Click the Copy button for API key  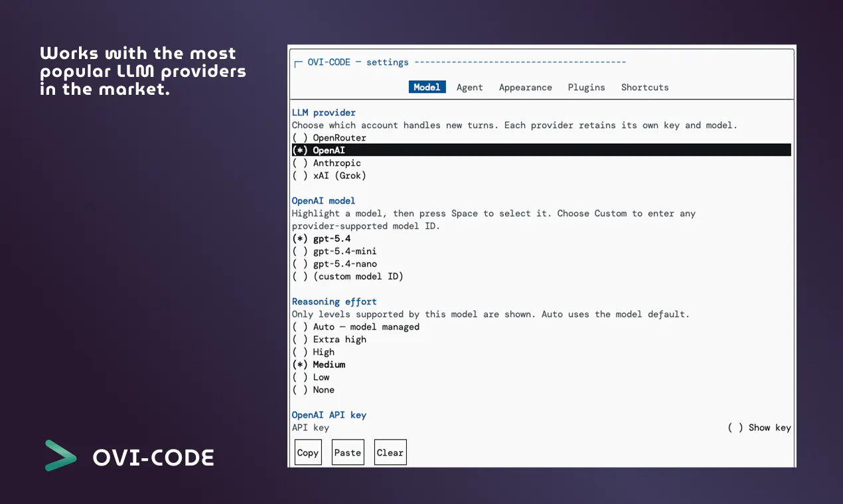coord(308,452)
